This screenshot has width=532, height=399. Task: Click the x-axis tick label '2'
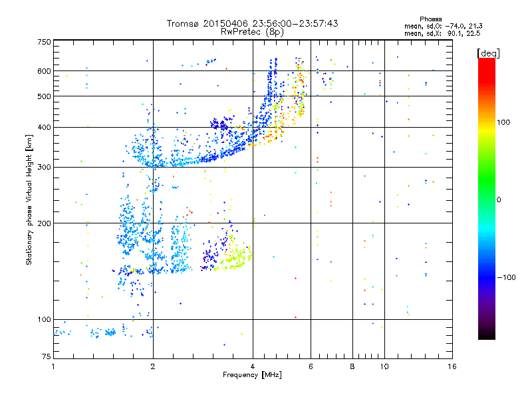[153, 366]
